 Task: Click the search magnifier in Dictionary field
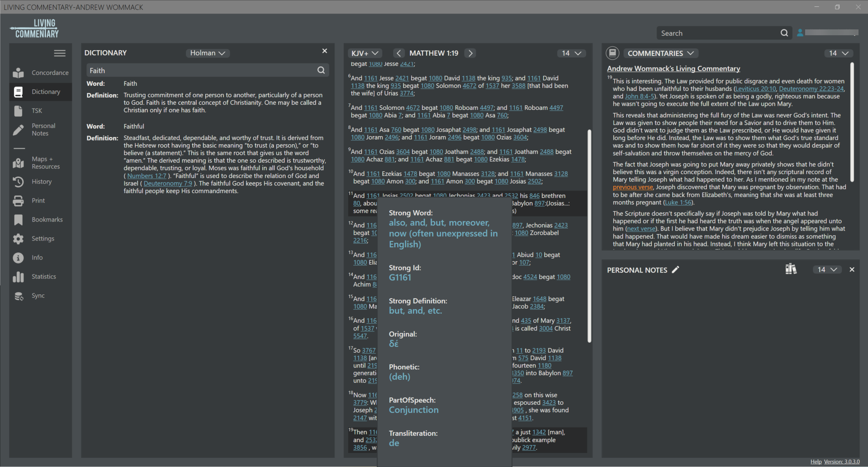tap(321, 71)
